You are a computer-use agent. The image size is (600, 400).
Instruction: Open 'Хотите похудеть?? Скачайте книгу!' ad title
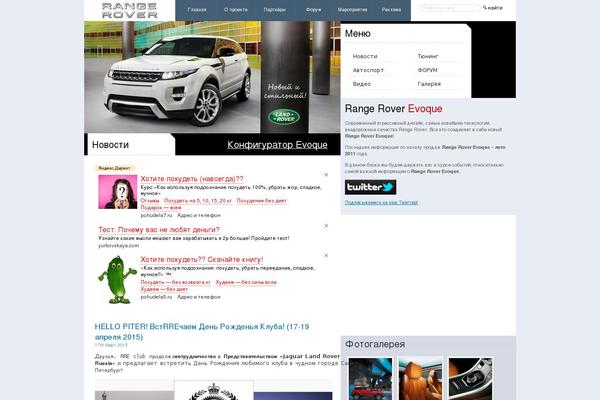click(202, 260)
